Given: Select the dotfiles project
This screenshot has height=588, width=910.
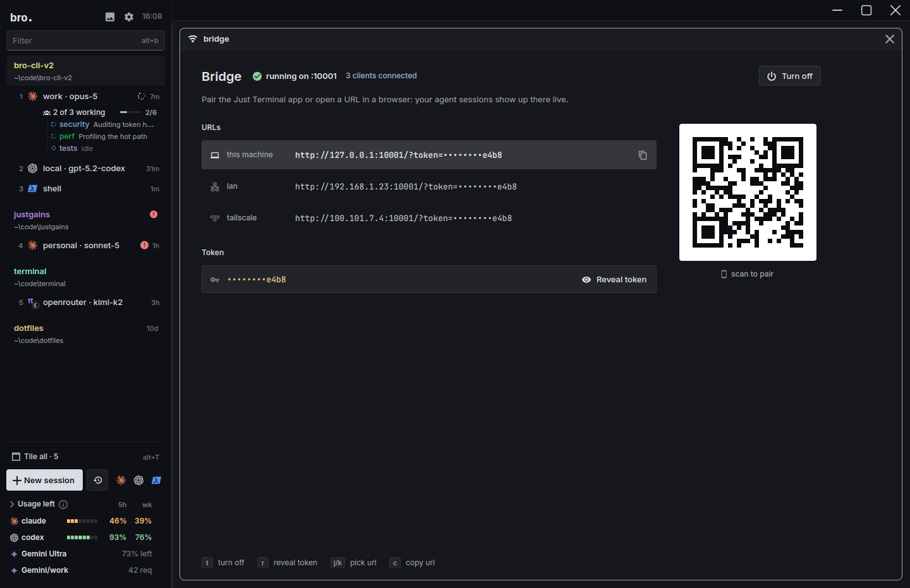Looking at the screenshot, I should pyautogui.click(x=86, y=334).
